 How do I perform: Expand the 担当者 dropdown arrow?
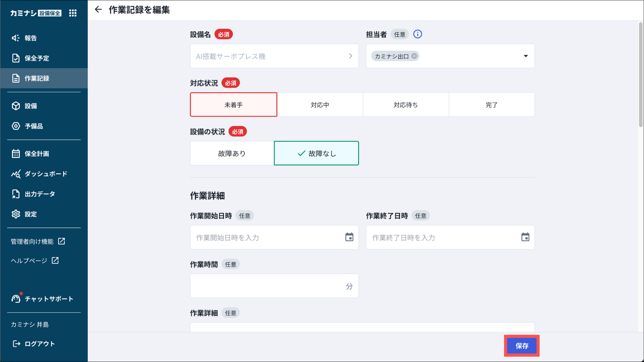(x=525, y=56)
